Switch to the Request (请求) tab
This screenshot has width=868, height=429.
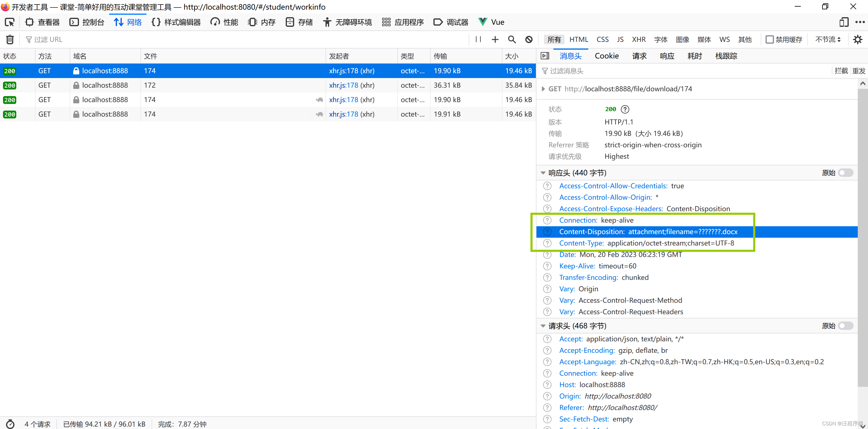639,56
